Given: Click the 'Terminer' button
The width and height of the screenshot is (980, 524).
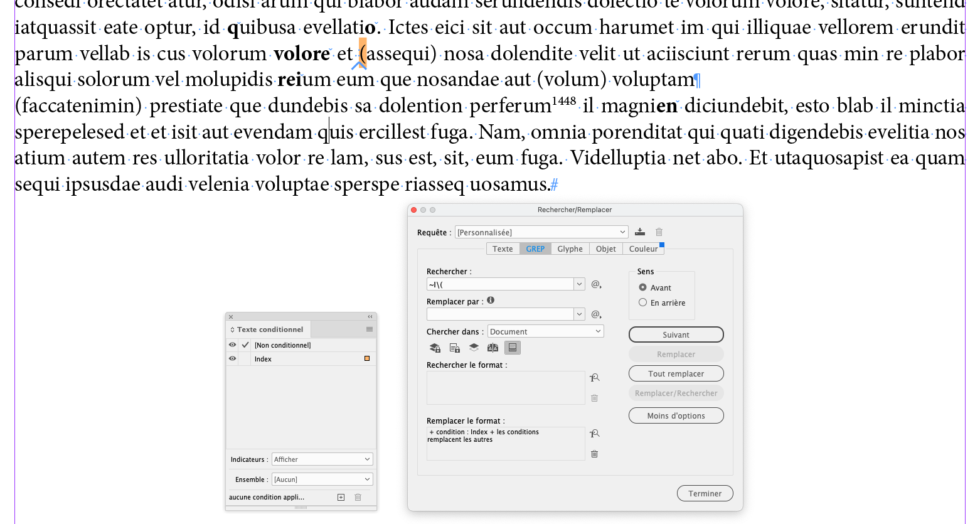Looking at the screenshot, I should click(705, 493).
